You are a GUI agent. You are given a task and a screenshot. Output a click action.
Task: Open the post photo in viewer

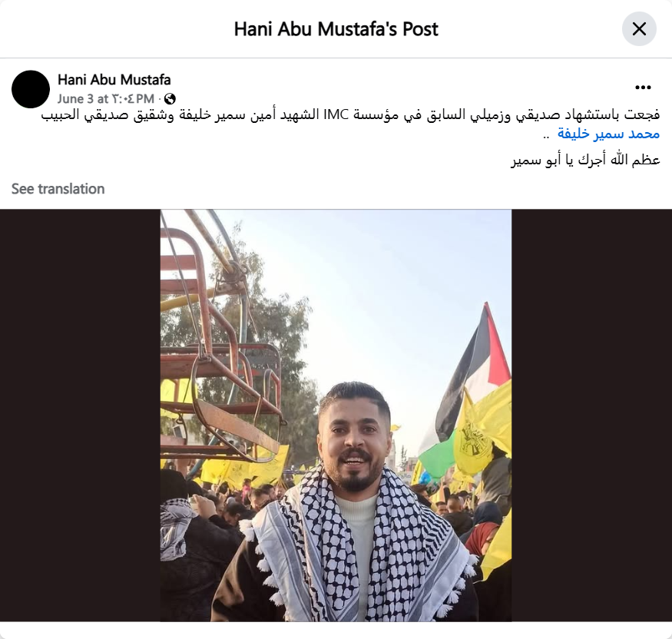(336, 416)
